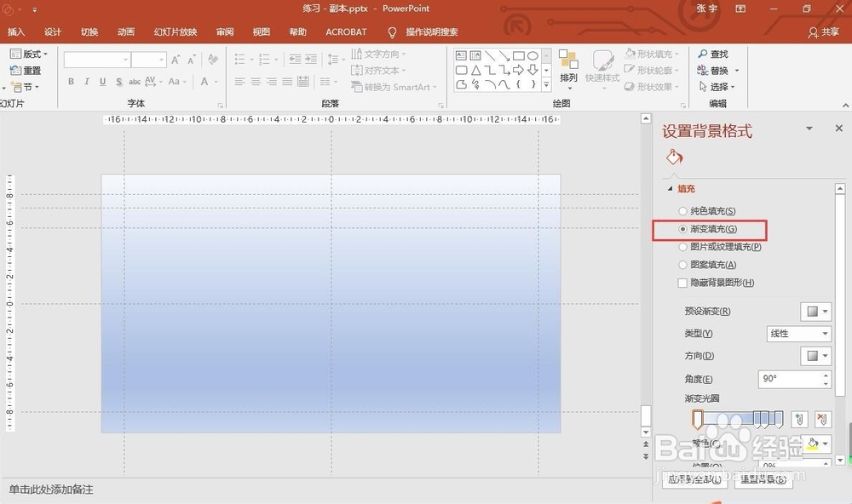The image size is (852, 504).
Task: Click the text Shadow icon
Action: [118, 82]
